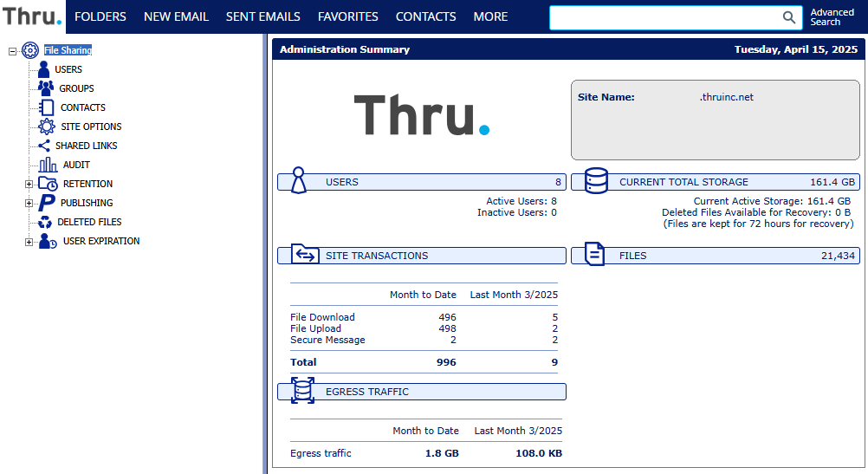
Task: Click the Thru logo in header
Action: coord(32,16)
